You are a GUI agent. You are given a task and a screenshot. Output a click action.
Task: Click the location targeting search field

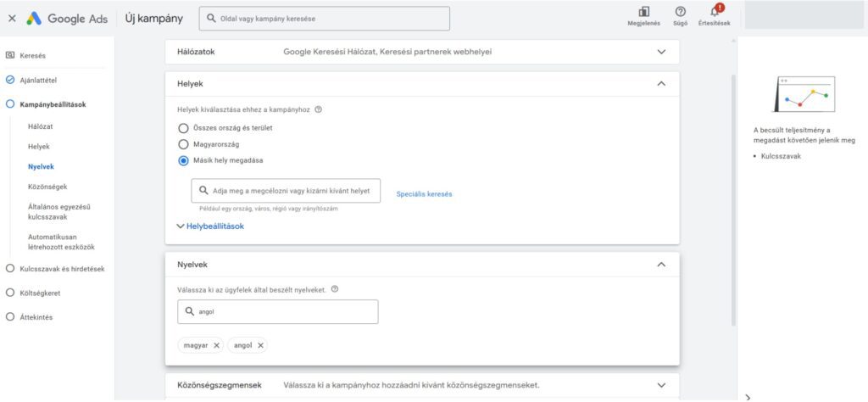286,191
